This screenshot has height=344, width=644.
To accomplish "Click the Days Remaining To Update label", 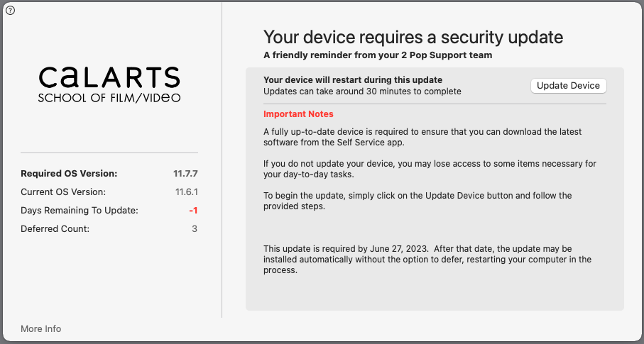I will click(80, 211).
